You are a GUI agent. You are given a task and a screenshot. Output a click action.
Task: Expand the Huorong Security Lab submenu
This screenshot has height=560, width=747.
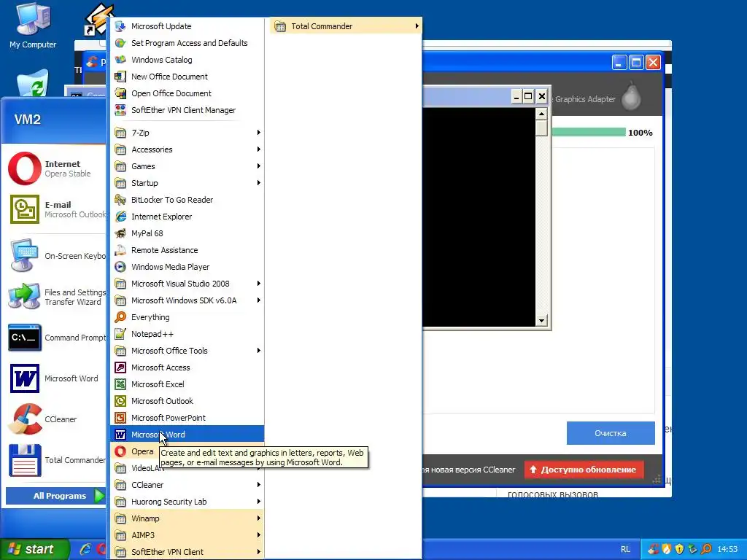[187, 502]
